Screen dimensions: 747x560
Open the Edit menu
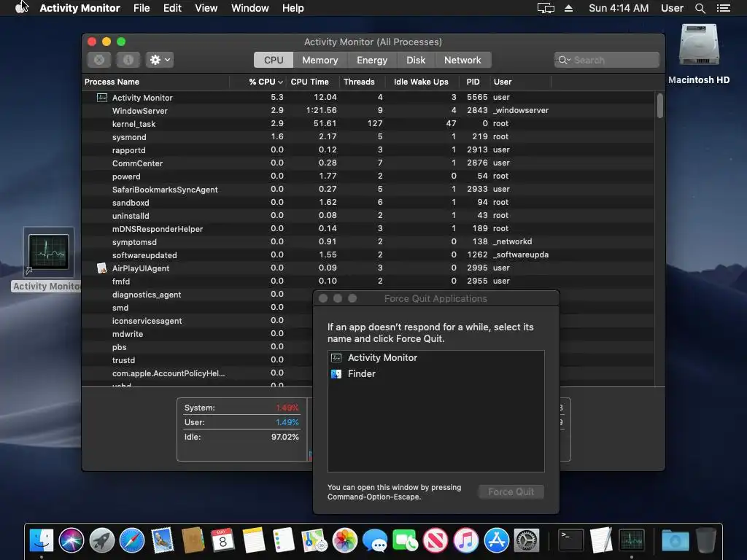coord(172,8)
